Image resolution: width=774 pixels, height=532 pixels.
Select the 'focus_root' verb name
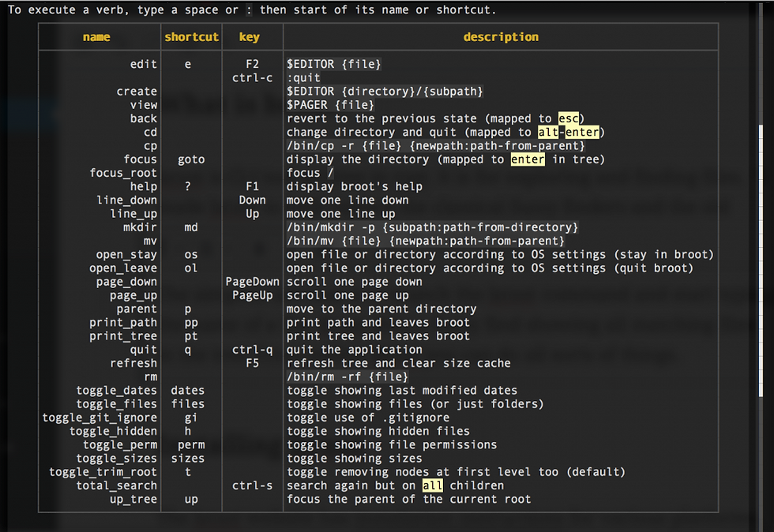coord(123,173)
